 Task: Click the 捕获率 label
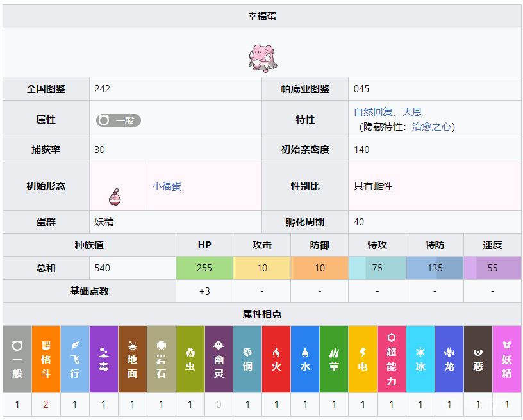pos(46,150)
